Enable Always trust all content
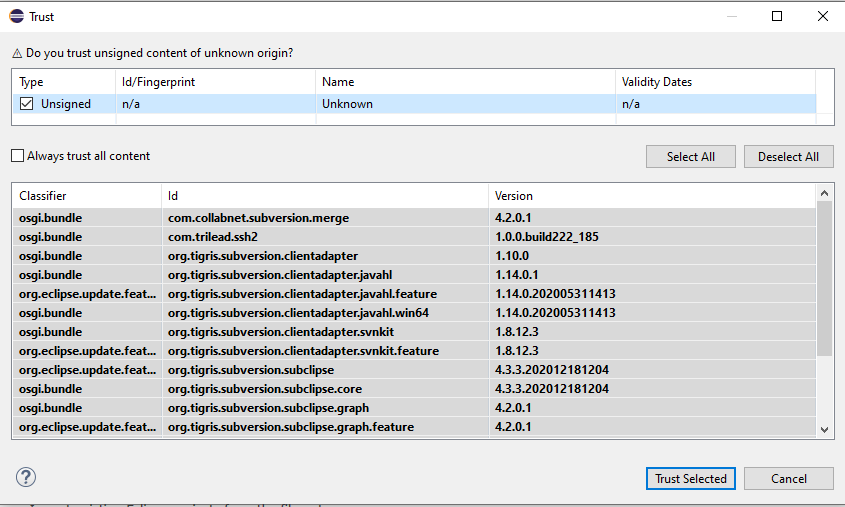845x507 pixels. (x=18, y=156)
